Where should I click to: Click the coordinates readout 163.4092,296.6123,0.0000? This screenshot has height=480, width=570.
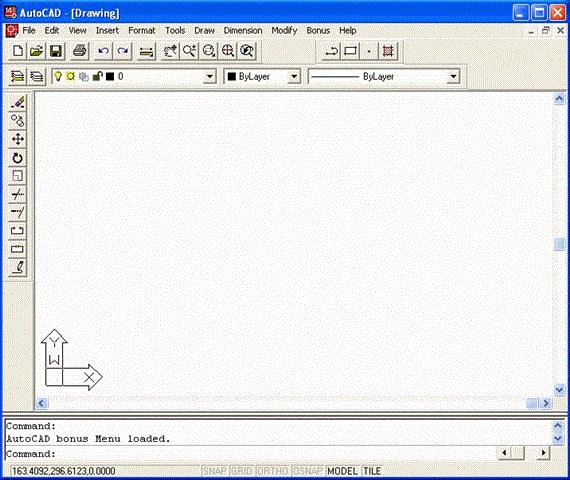(64, 471)
